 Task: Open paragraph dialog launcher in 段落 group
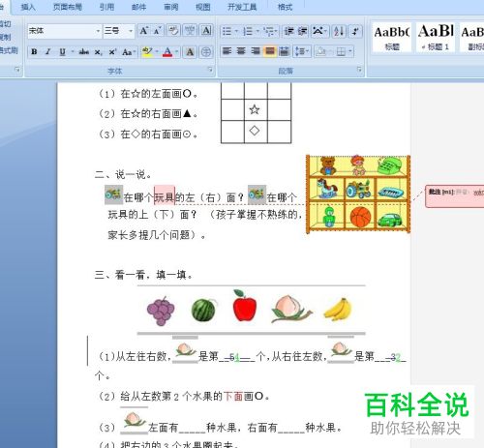click(359, 70)
